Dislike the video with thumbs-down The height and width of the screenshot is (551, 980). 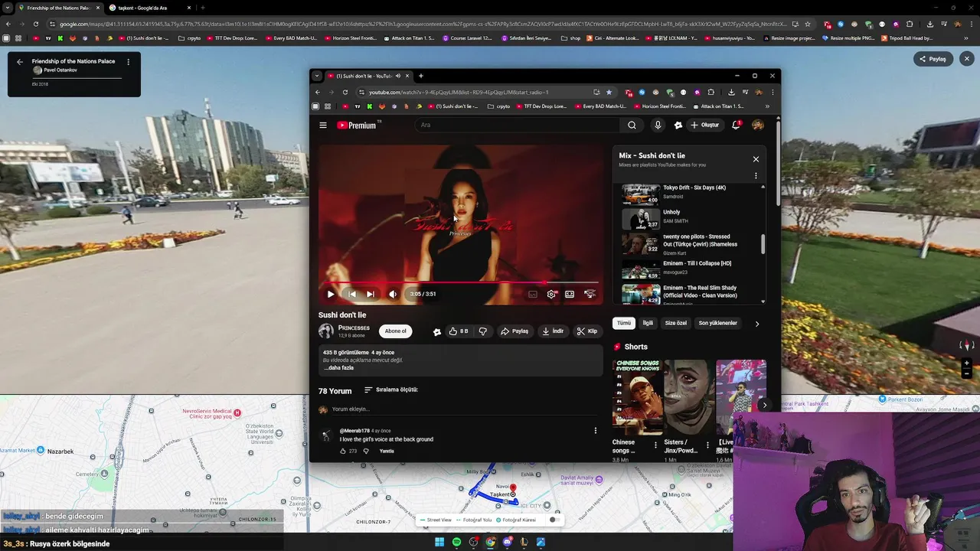[482, 331]
